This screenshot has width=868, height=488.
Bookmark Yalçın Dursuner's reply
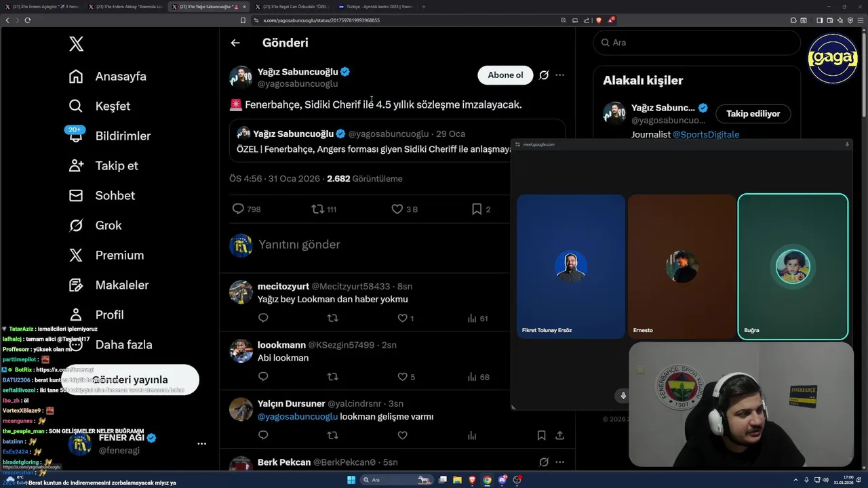click(541, 435)
